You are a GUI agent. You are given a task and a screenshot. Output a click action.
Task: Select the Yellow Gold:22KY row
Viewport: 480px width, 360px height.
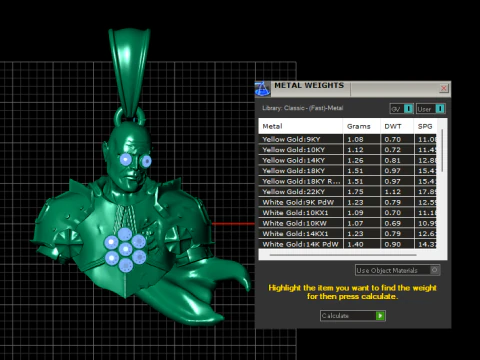(x=347, y=192)
